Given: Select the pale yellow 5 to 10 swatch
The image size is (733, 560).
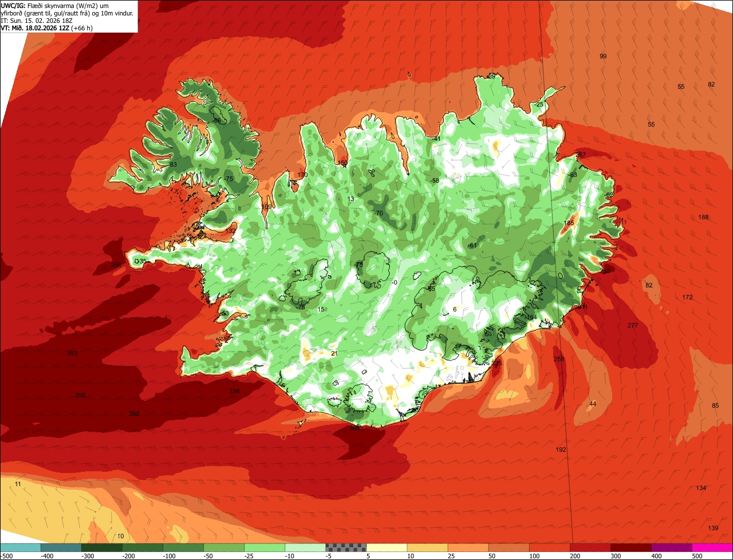Looking at the screenshot, I should [x=386, y=547].
